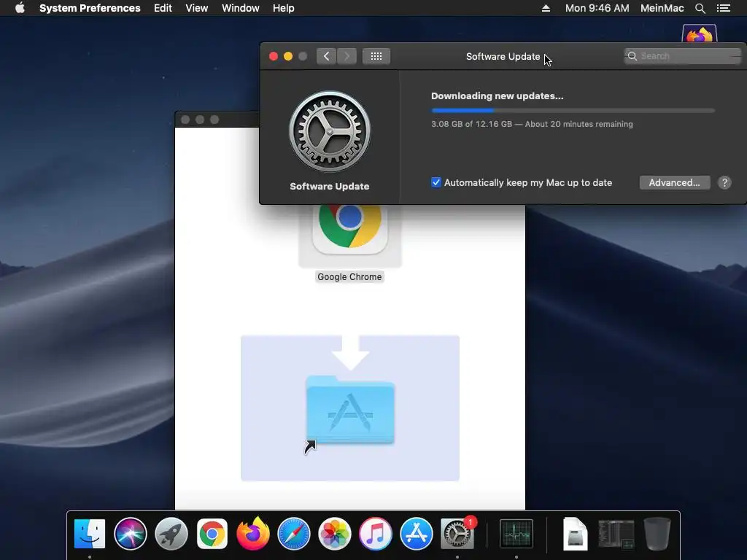Open the Apple menu
Image resolution: width=747 pixels, height=560 pixels.
(20, 8)
